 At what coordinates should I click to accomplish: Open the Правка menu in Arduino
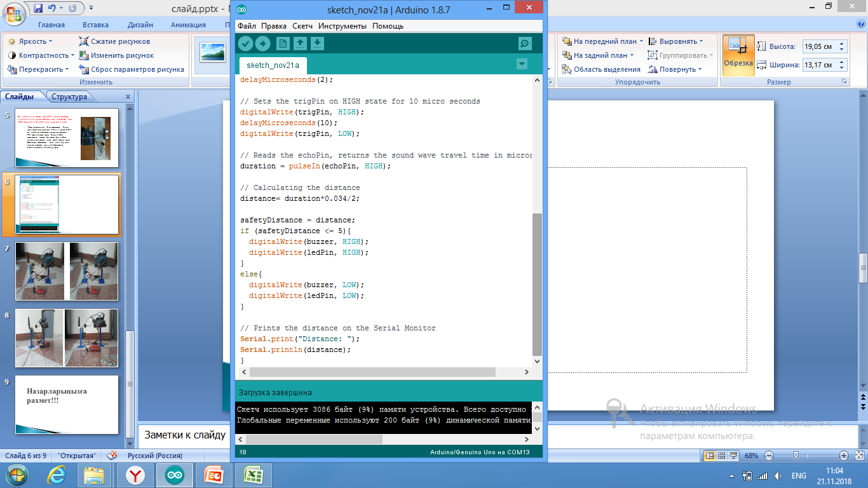274,26
